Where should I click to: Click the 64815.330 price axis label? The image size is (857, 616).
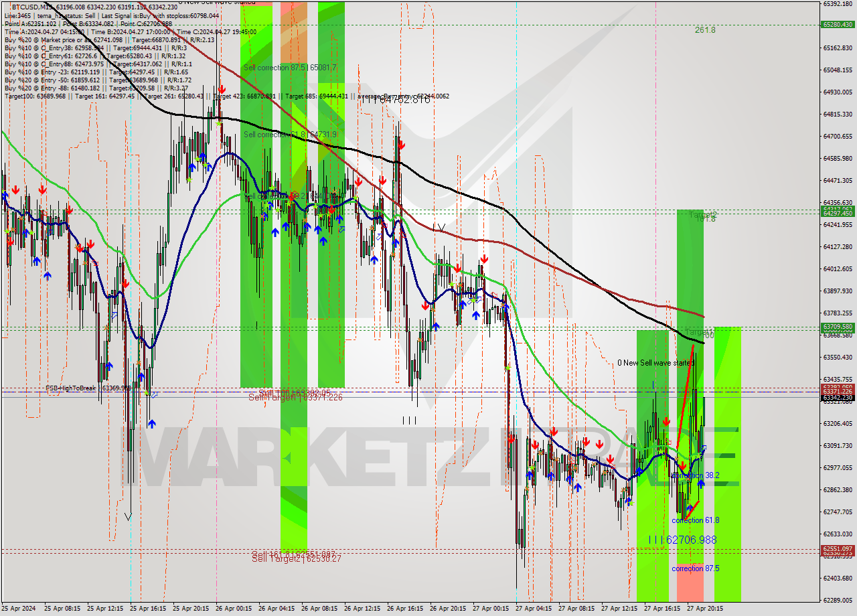[x=837, y=114]
